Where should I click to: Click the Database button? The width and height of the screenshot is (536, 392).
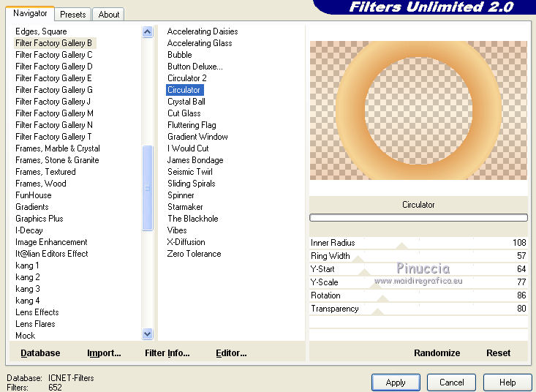pyautogui.click(x=40, y=353)
